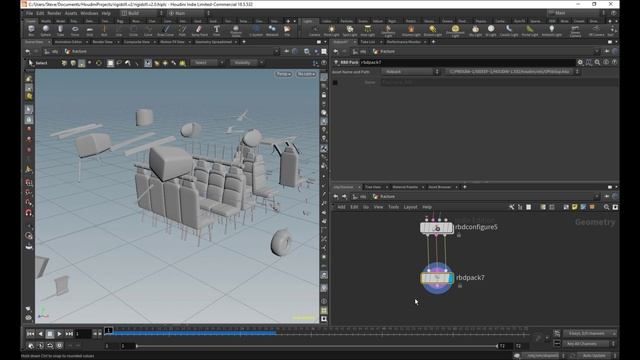Switch to the Geometry Spreadsheet tab
Viewport: 640px width, 360px height.
click(x=213, y=42)
